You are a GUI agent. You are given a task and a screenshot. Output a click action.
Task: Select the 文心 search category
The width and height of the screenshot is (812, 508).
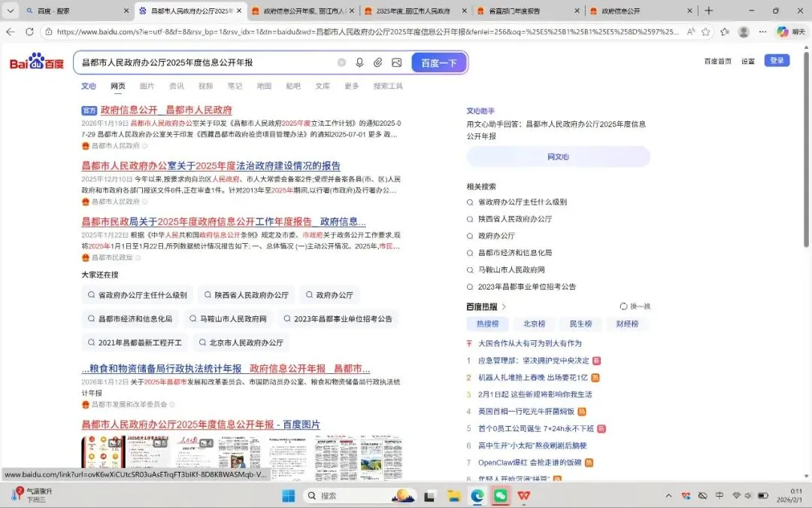point(89,86)
